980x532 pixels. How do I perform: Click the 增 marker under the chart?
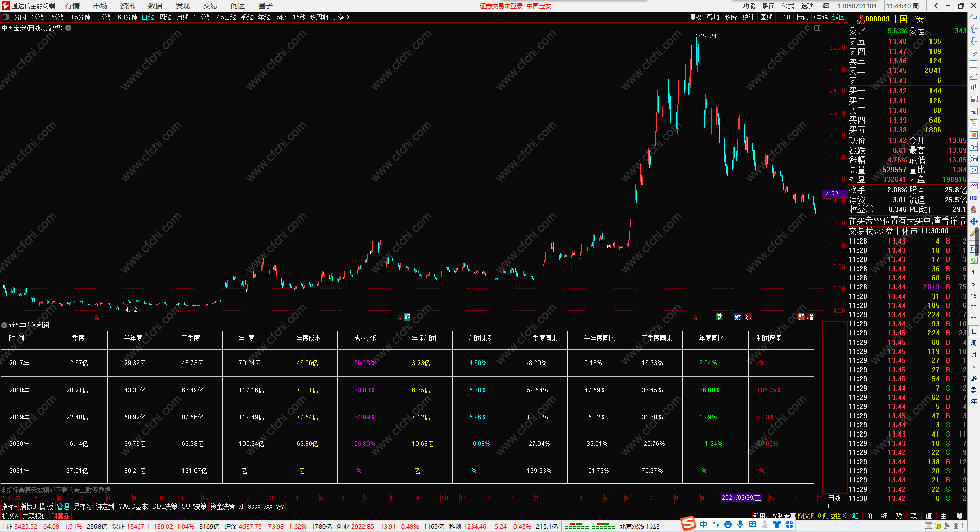tap(810, 317)
